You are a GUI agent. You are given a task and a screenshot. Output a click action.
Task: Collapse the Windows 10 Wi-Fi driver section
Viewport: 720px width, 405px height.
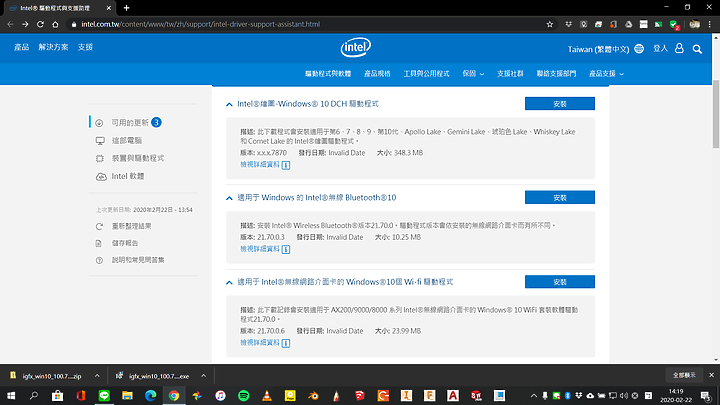click(x=229, y=283)
